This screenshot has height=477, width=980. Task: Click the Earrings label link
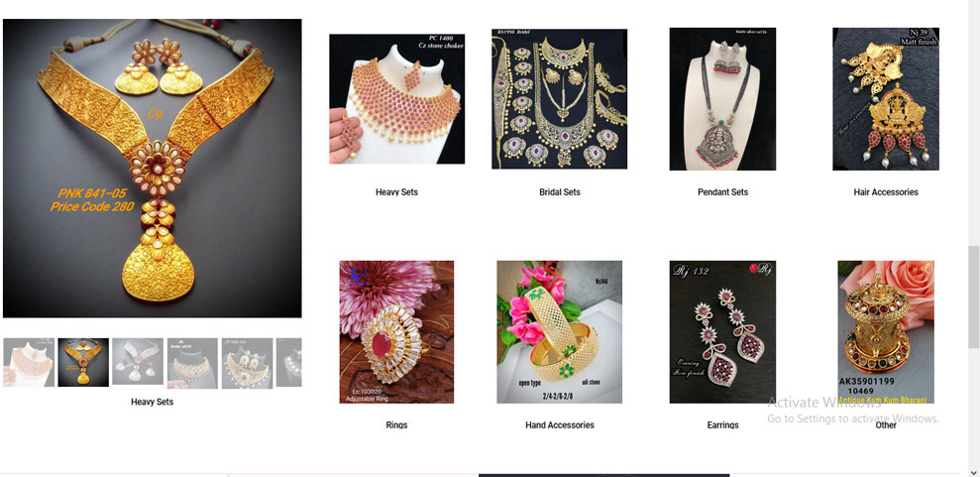pyautogui.click(x=722, y=425)
